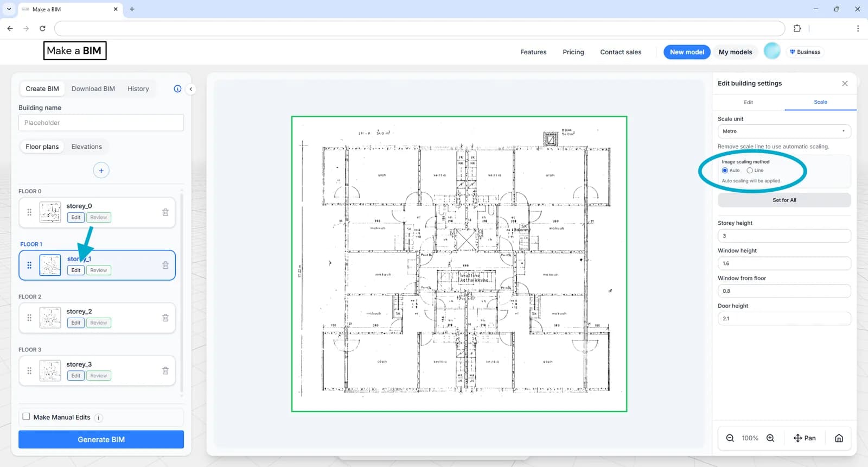Viewport: 868px width, 467px height.
Task: Open the browser tab search dropdown
Action: 9,9
